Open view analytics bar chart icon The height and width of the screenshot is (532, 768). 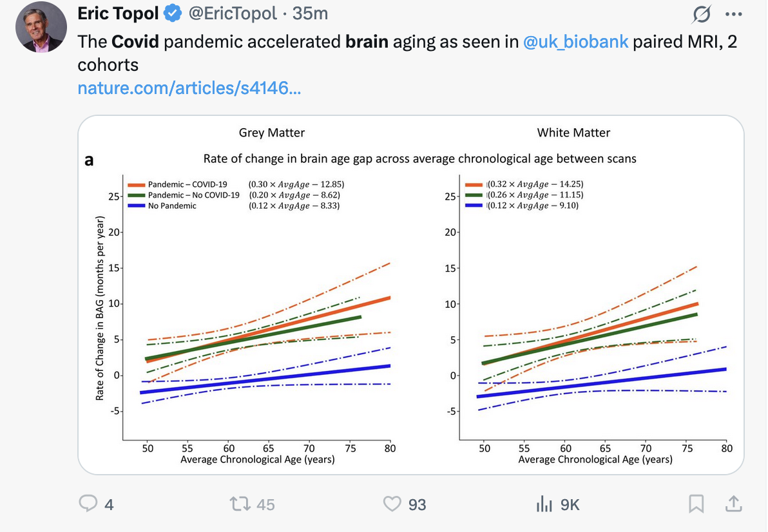pyautogui.click(x=544, y=504)
